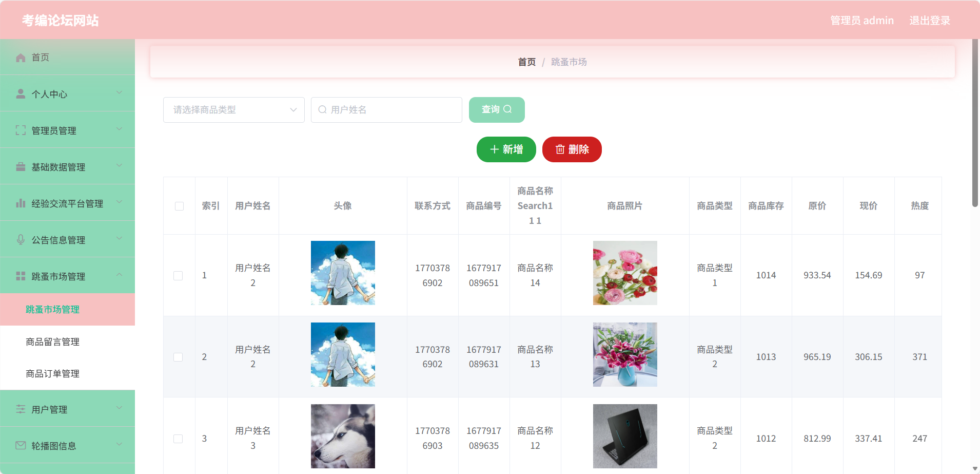This screenshot has height=474, width=980.
Task: Click the scrollbar down arrow
Action: [975, 469]
